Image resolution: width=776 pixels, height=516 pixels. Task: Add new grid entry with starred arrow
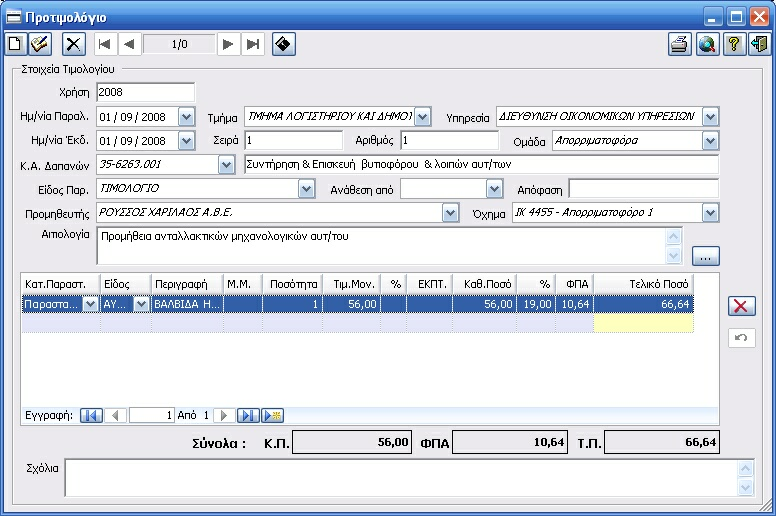pyautogui.click(x=272, y=415)
